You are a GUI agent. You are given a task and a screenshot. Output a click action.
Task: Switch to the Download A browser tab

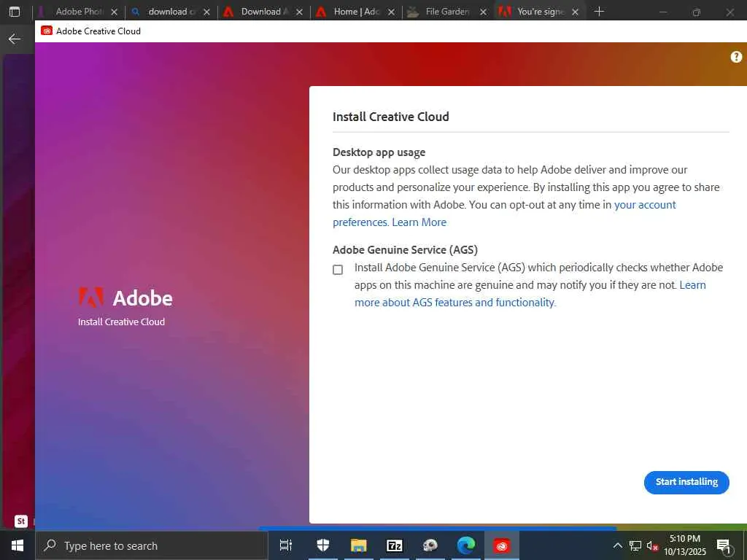[264, 12]
